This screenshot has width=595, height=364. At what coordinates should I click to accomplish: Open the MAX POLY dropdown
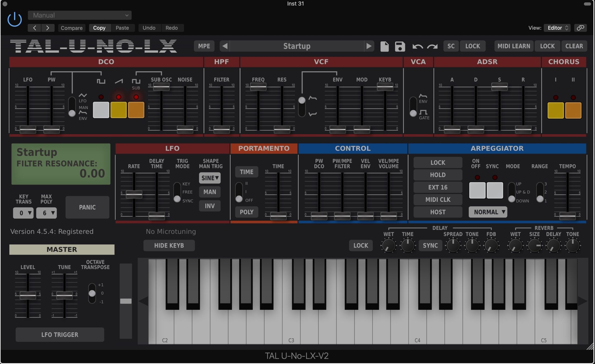tap(46, 213)
